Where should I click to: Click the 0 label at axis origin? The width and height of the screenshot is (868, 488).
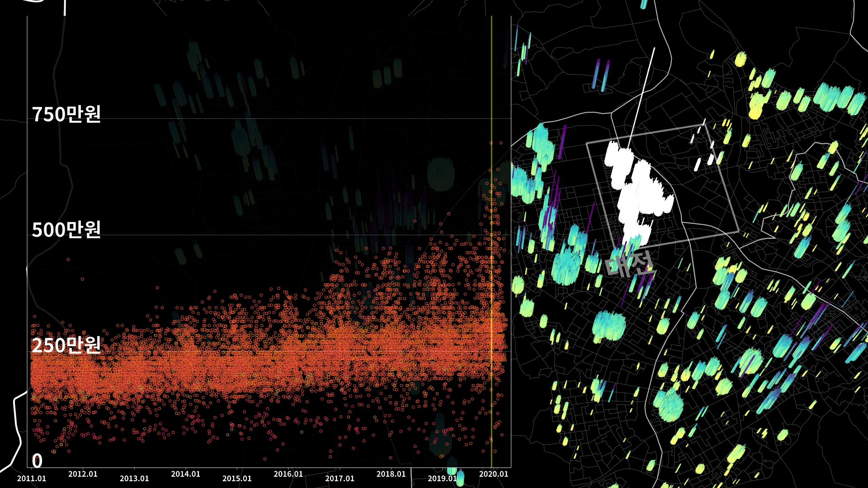tap(37, 461)
